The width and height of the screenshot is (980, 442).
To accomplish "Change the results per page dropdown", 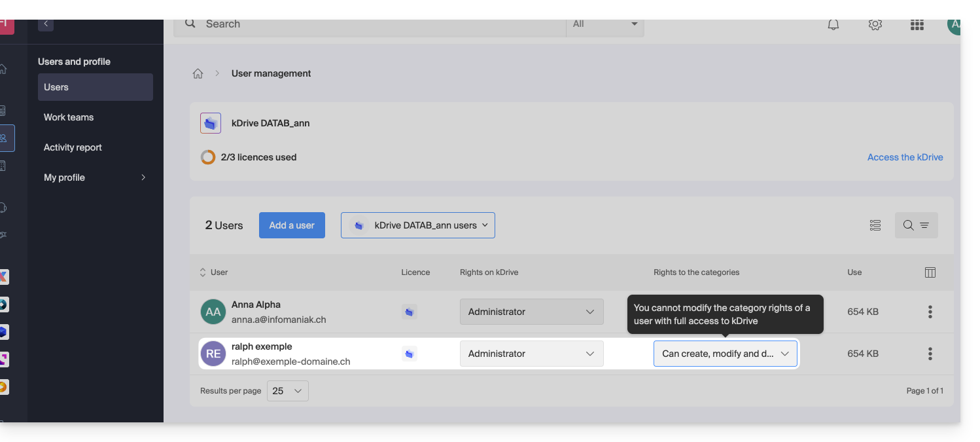I will [x=287, y=391].
